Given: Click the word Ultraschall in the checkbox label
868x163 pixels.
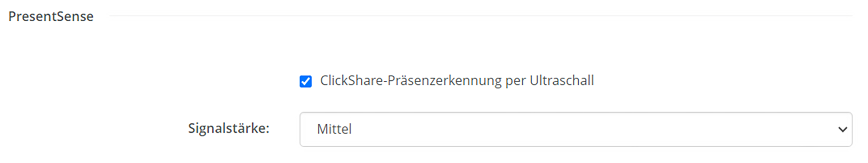Looking at the screenshot, I should pyautogui.click(x=562, y=80).
